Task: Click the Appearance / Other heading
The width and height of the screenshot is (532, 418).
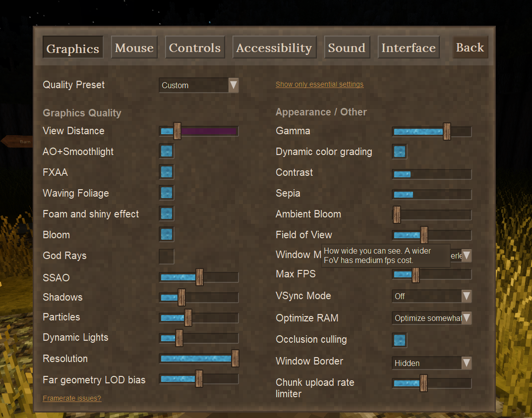Action: 321,112
